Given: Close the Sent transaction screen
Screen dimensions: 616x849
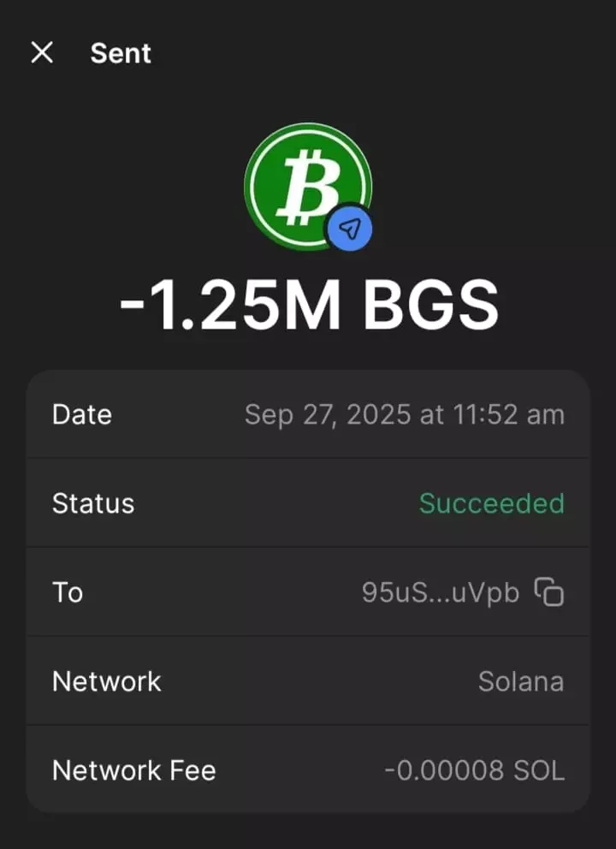Looking at the screenshot, I should click(x=42, y=53).
